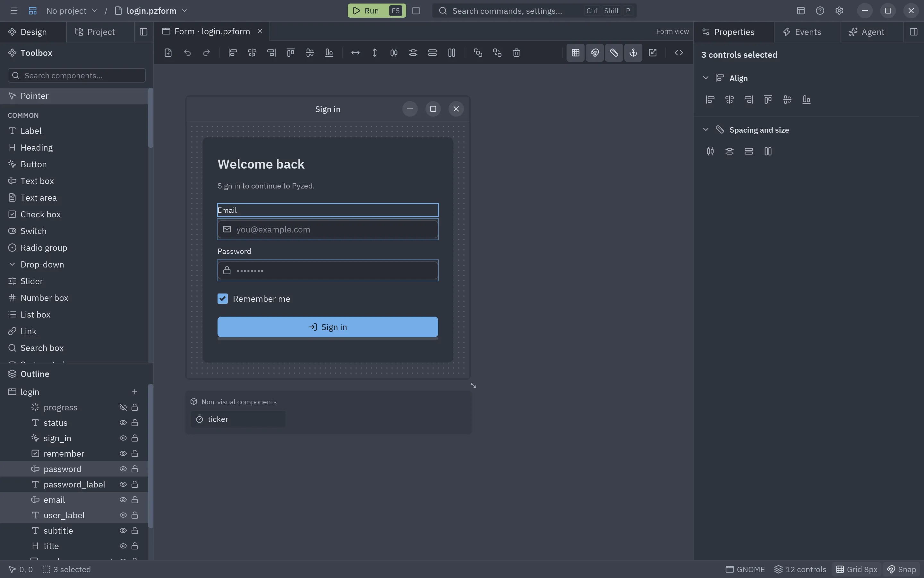
Task: Open the No project dropdown
Action: click(72, 11)
